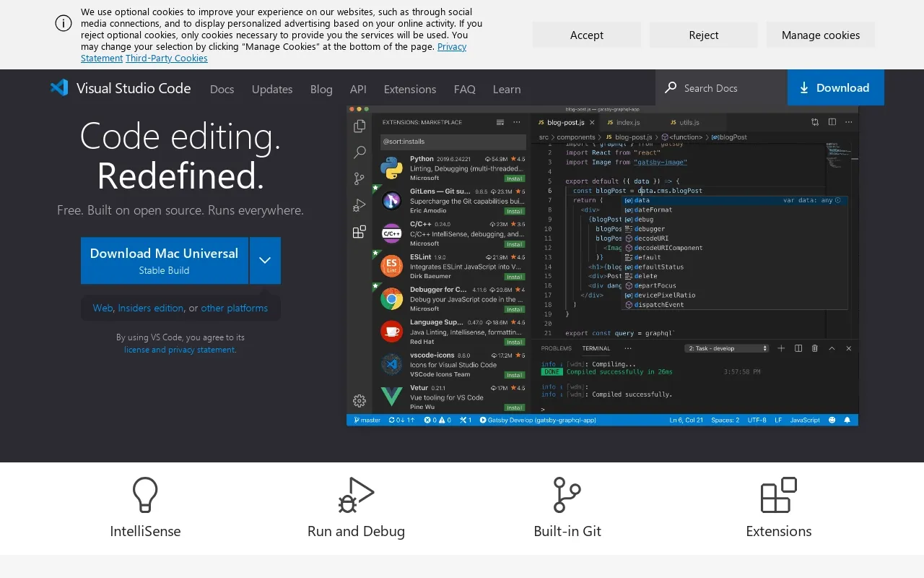Accept optional cookies
The image size is (924, 578).
click(x=587, y=35)
